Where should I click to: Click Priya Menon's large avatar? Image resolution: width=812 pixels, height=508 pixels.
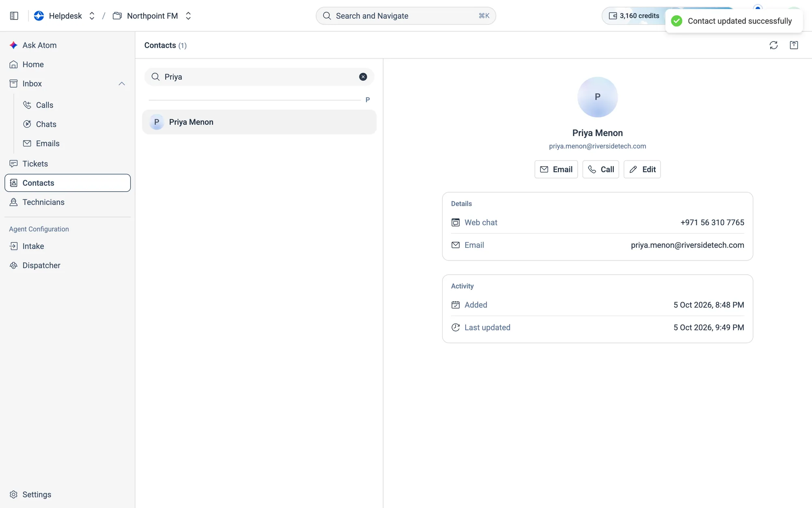(597, 97)
